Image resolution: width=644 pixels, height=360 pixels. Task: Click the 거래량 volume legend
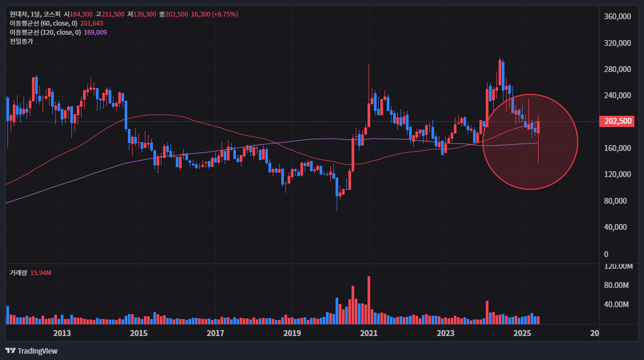pos(18,273)
